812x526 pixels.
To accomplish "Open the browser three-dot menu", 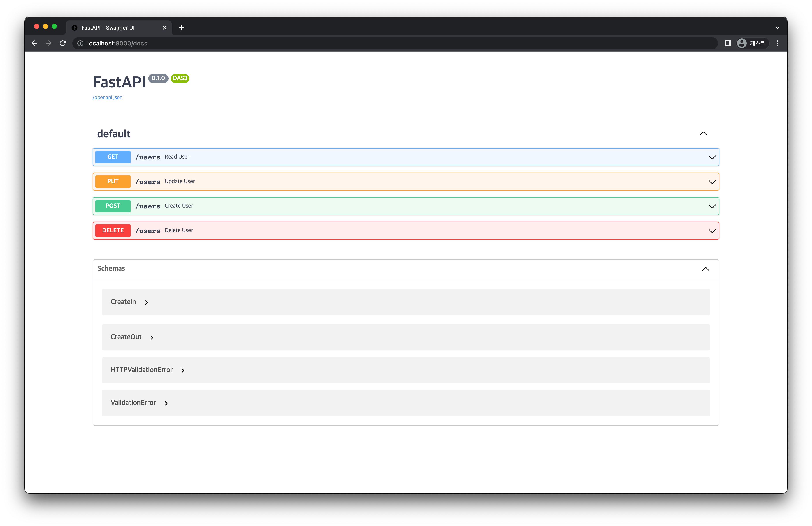I will click(778, 43).
